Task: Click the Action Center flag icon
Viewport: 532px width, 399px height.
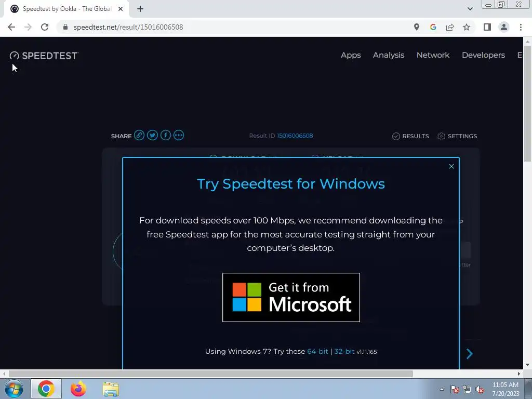Action: coord(455,390)
